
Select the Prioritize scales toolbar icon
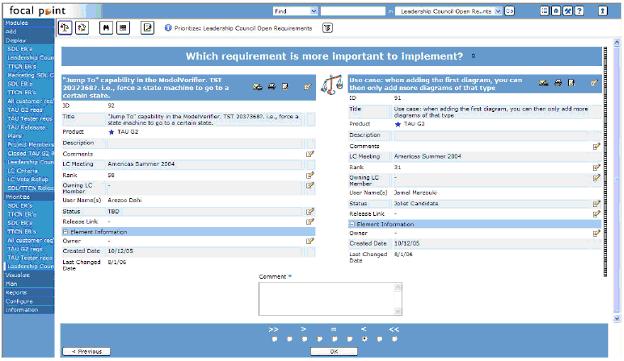click(x=65, y=28)
